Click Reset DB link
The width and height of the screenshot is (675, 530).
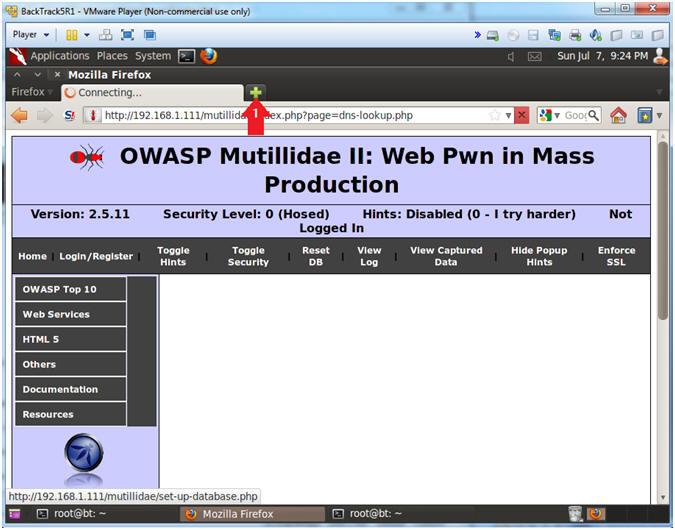(x=316, y=256)
